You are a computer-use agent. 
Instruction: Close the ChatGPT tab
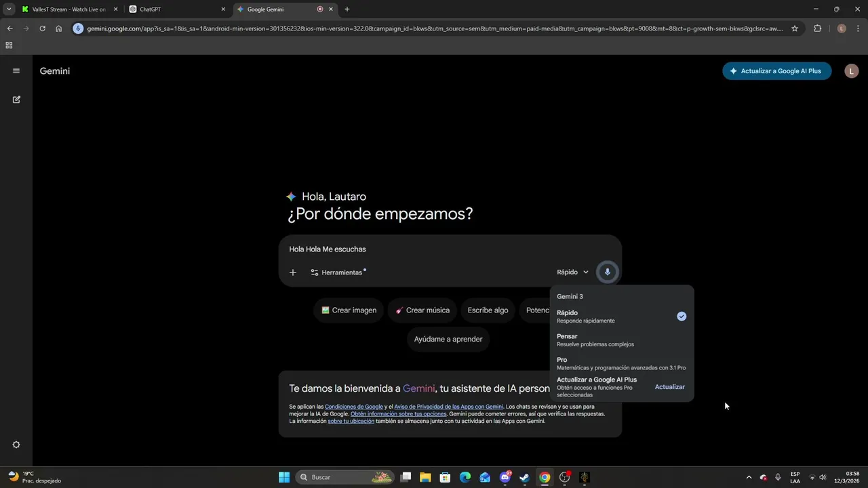[223, 9]
